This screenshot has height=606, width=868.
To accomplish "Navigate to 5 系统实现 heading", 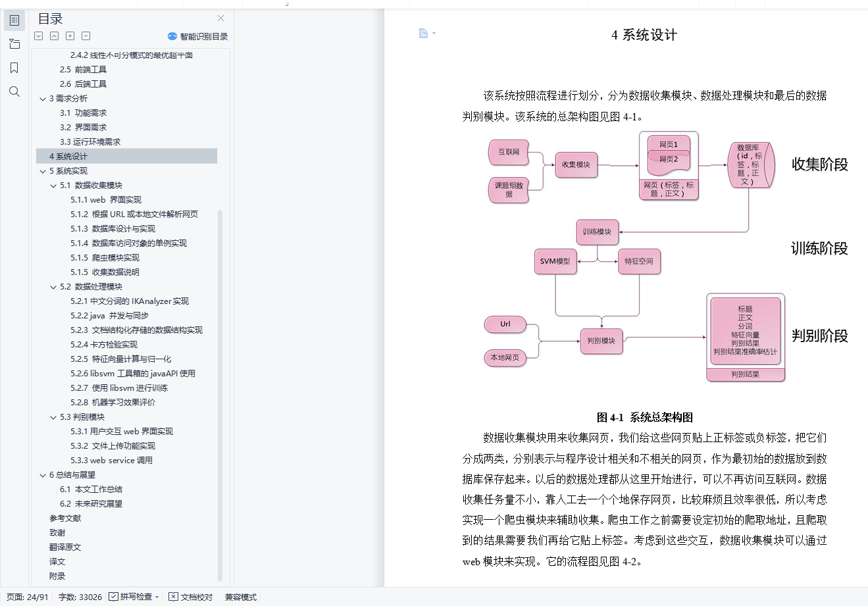I will (68, 171).
